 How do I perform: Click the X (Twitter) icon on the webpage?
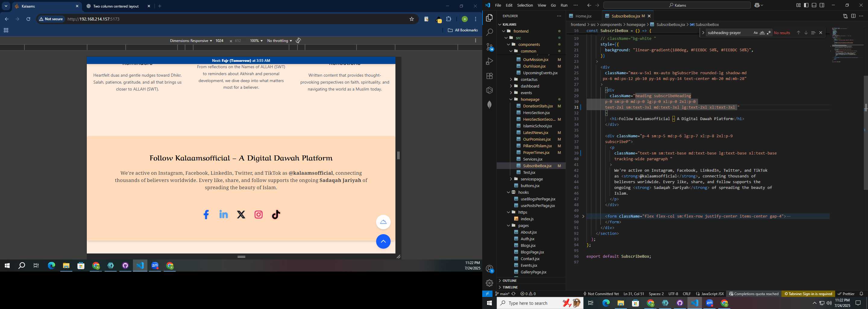point(241,215)
